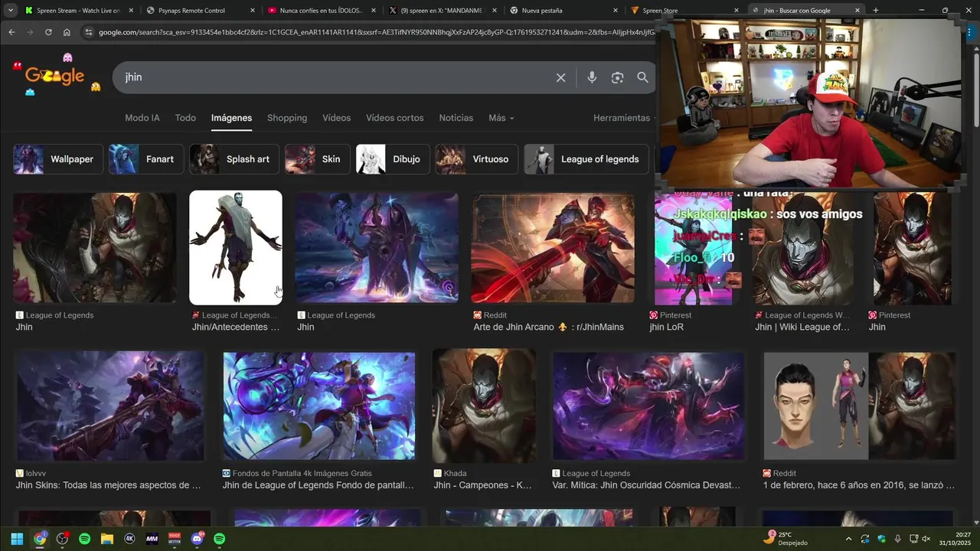Image resolution: width=980 pixels, height=551 pixels.
Task: Open the weather widget 25°C Despejado
Action: 785,538
